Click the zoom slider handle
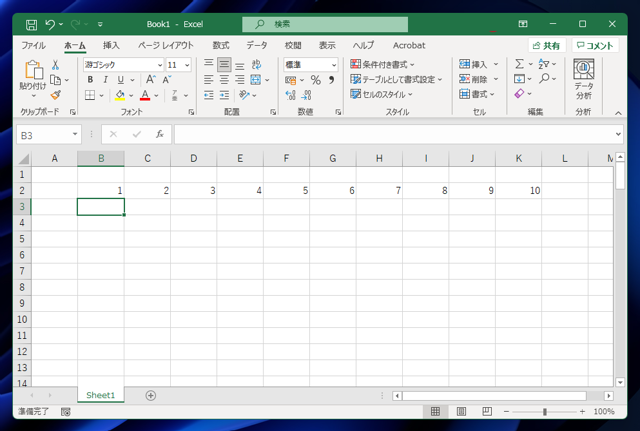Screen dimensions: 640x431 [544, 412]
